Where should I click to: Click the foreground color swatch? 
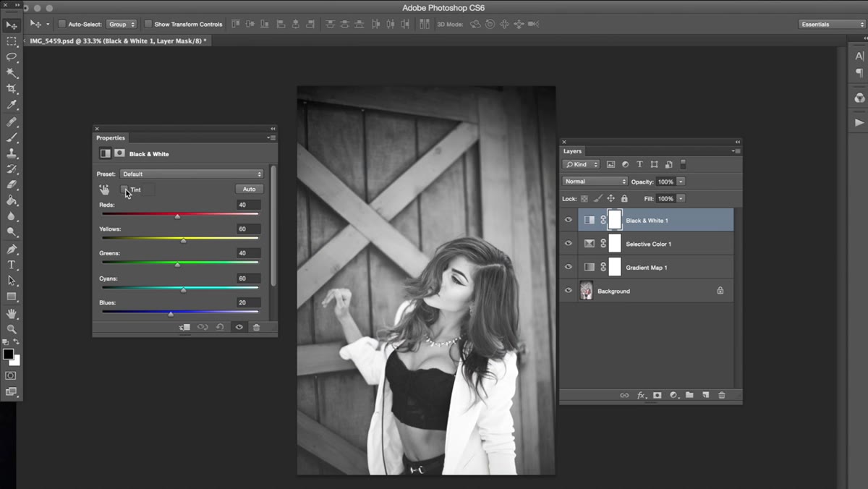9,354
